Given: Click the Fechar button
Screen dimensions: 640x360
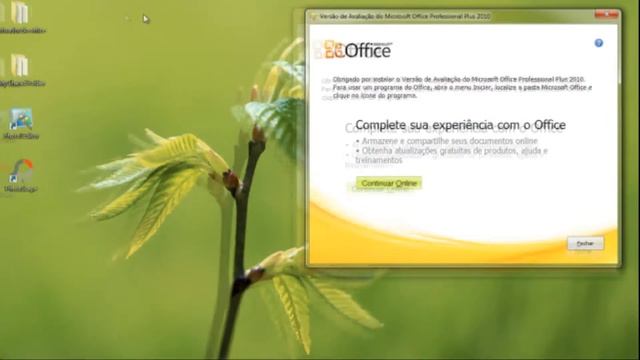Looking at the screenshot, I should tap(585, 244).
